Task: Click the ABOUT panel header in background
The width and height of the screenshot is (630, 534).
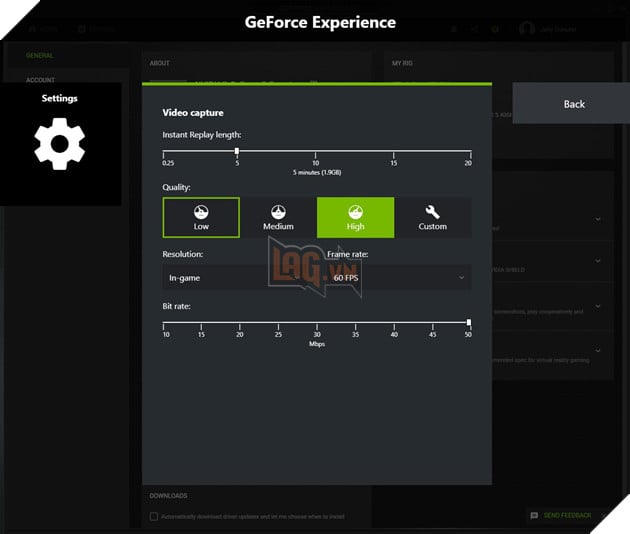Action: (160, 63)
